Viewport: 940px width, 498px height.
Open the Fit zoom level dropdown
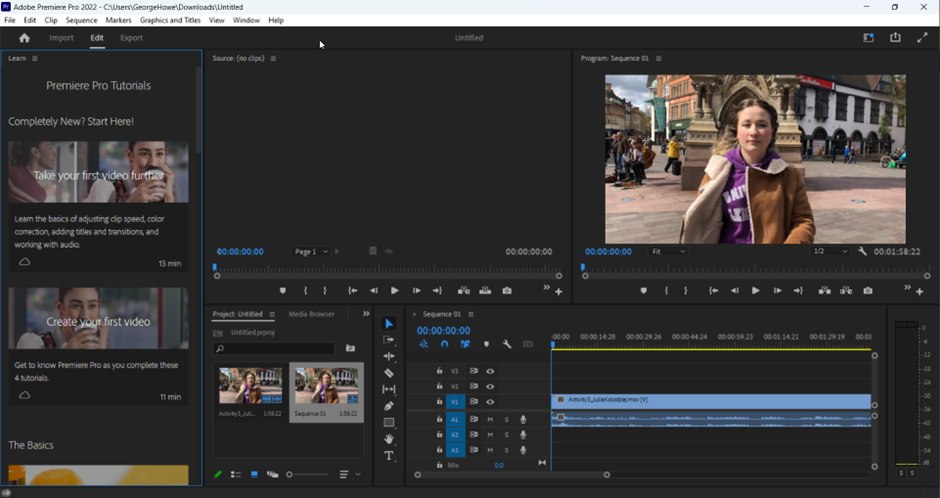(x=668, y=252)
